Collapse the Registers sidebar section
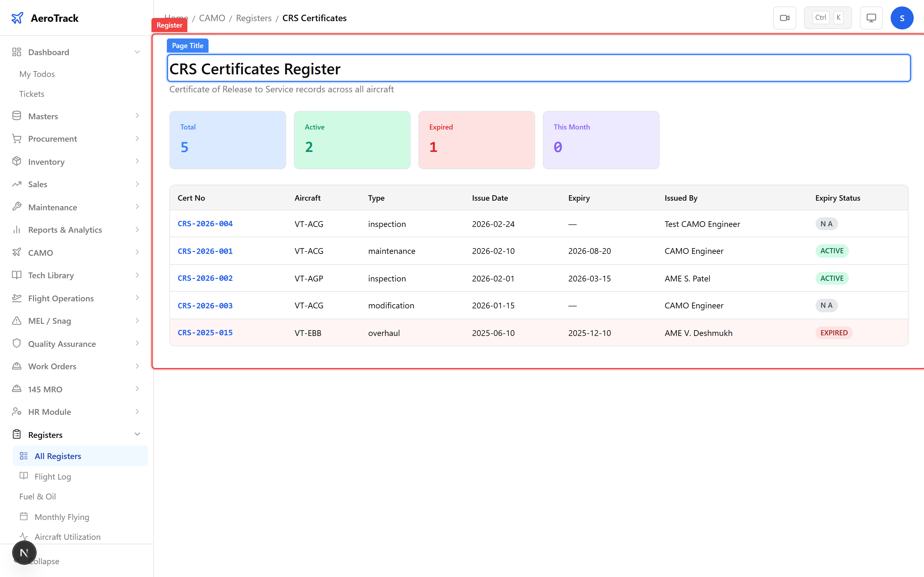The image size is (924, 577). pyautogui.click(x=137, y=434)
